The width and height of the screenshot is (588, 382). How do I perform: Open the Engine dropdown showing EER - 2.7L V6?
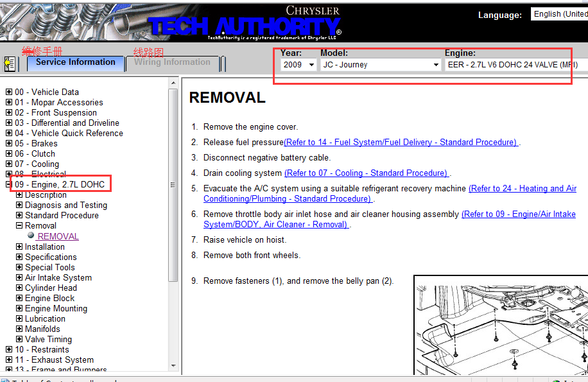(x=516, y=65)
